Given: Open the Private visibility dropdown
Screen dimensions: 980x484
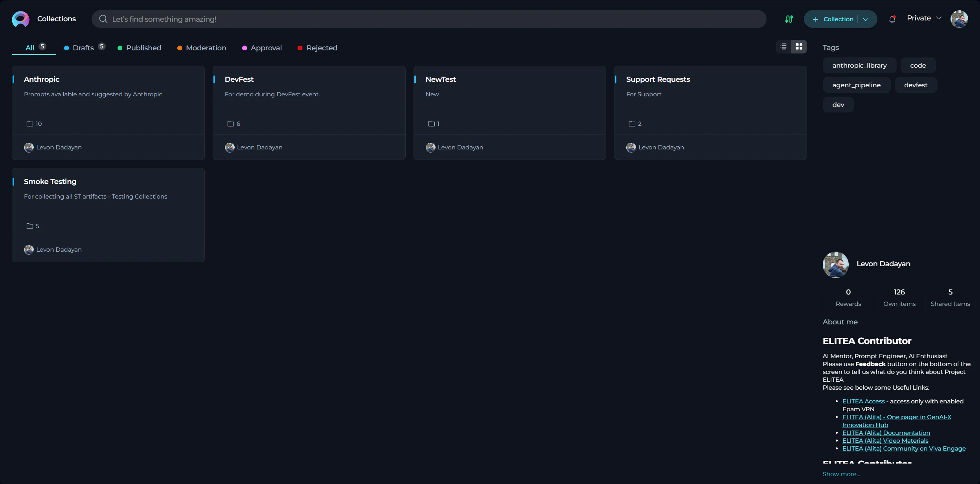Looking at the screenshot, I should pos(923,18).
